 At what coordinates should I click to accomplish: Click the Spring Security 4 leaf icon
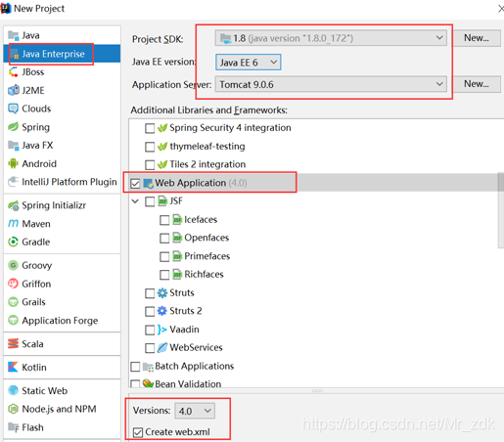tap(162, 128)
